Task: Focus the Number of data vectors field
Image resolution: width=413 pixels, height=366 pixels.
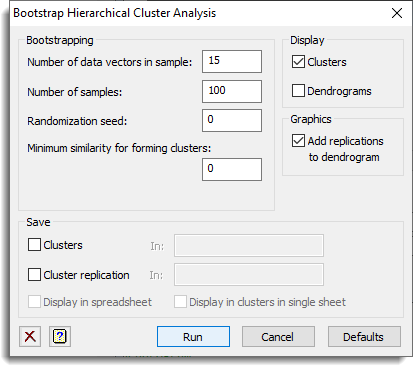Action: [232, 61]
